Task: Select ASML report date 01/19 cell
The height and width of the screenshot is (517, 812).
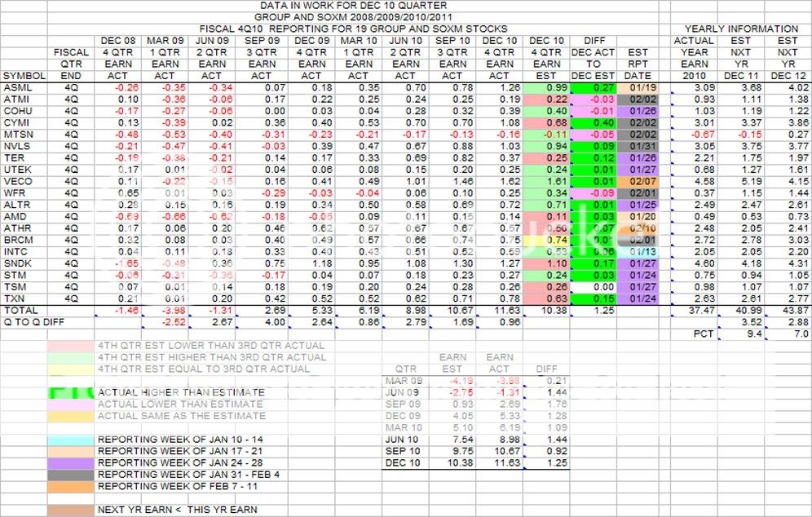Action: click(638, 86)
